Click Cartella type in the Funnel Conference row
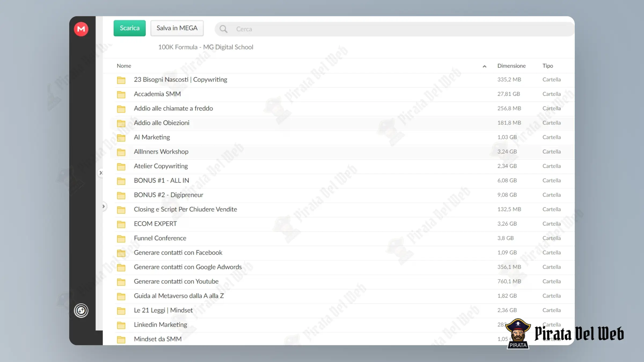The height and width of the screenshot is (362, 644). pyautogui.click(x=551, y=238)
